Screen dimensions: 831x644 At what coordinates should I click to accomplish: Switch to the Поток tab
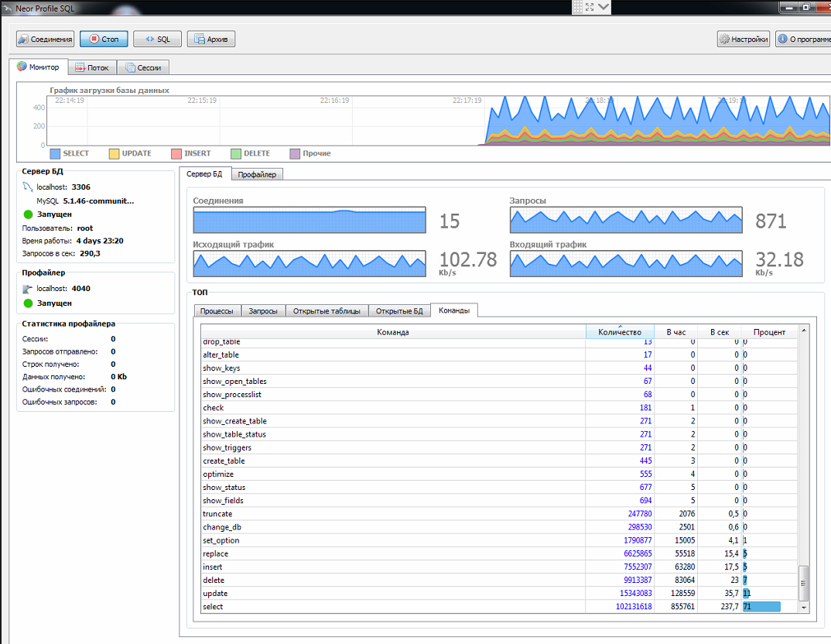tap(91, 67)
